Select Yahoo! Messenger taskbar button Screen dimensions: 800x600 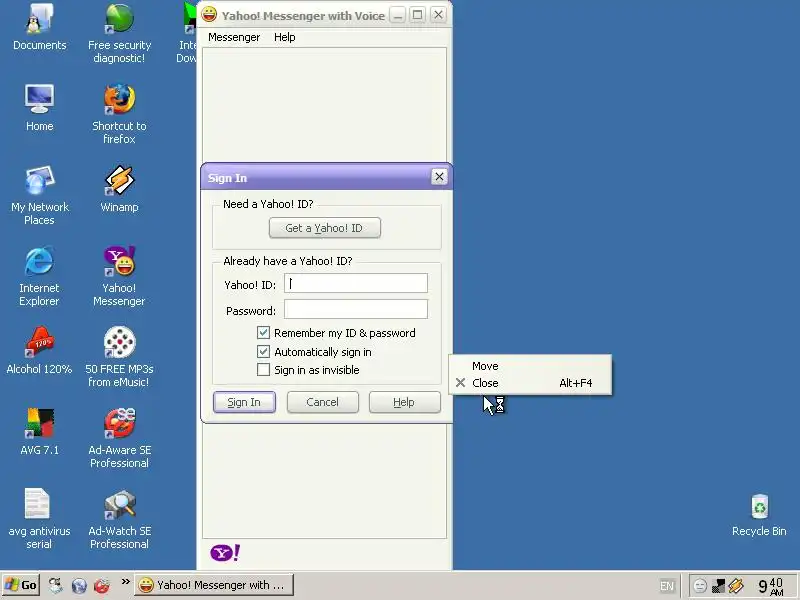(x=214, y=585)
